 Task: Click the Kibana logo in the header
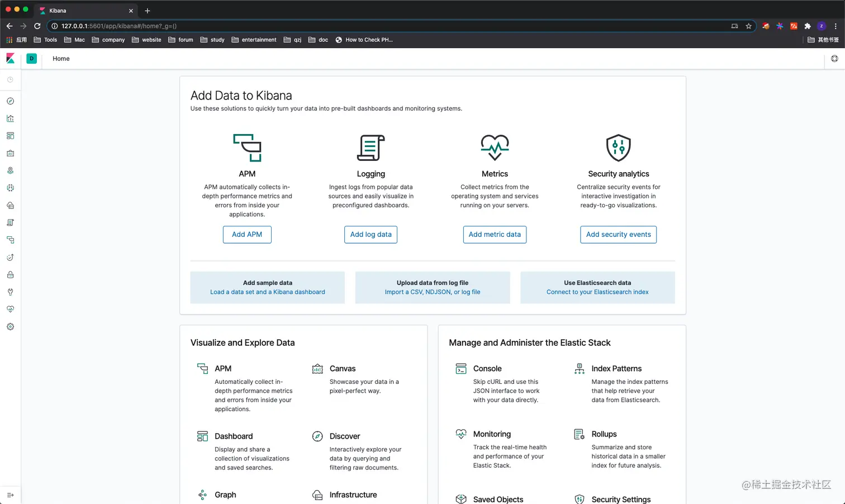[10, 58]
